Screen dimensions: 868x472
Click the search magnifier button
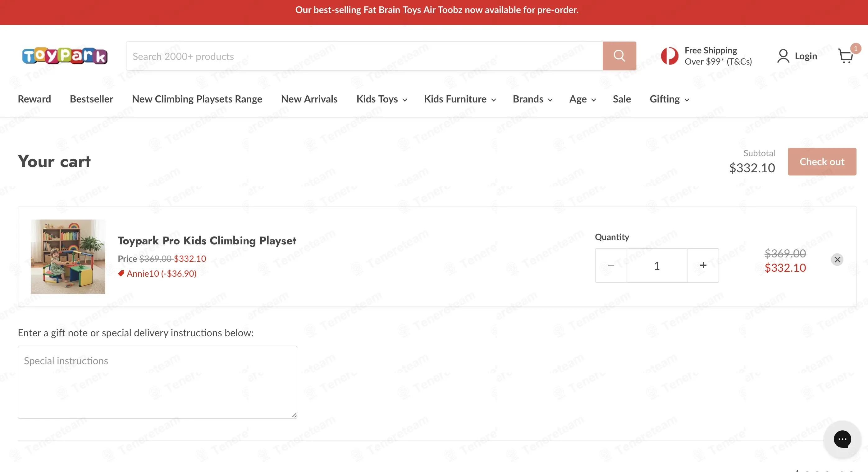click(x=619, y=56)
